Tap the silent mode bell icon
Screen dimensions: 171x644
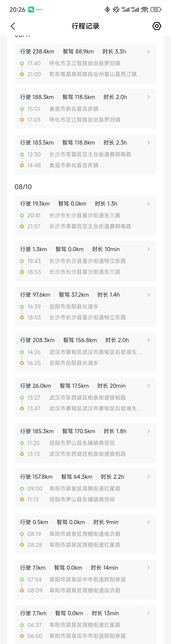pyautogui.click(x=116, y=9)
